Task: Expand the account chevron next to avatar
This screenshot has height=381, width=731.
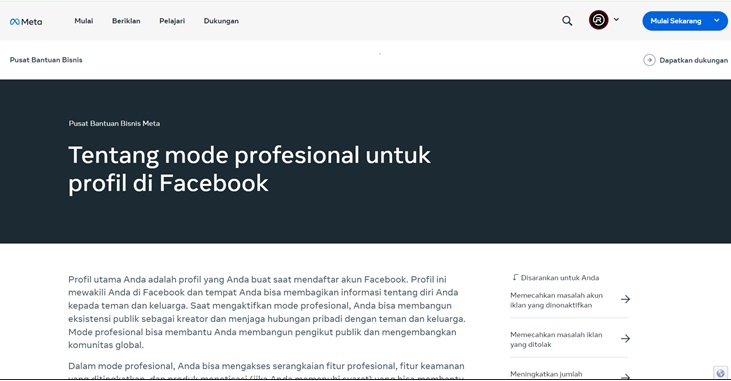Action: tap(616, 20)
